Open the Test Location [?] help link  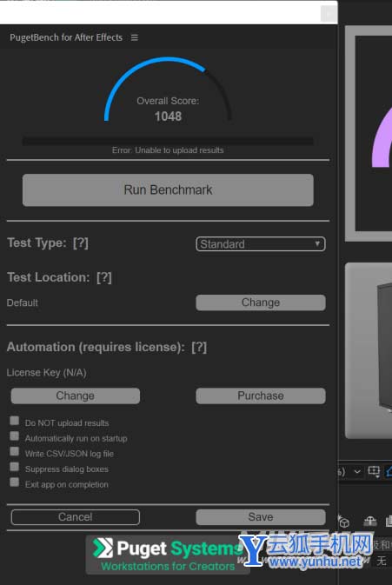104,277
